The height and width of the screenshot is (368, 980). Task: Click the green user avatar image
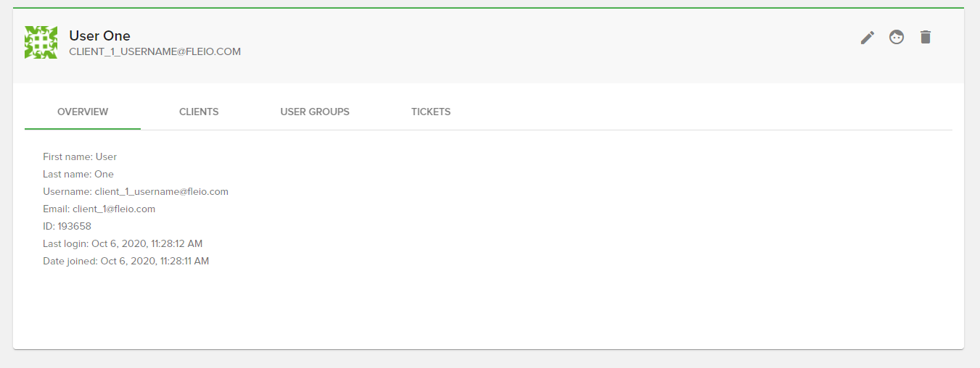tap(41, 42)
